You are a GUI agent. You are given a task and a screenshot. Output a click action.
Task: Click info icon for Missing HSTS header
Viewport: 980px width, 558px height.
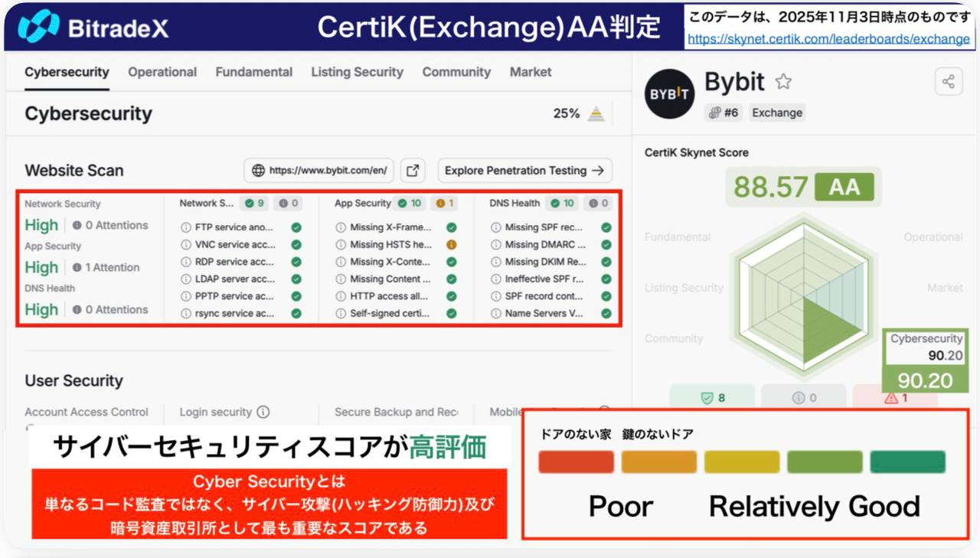click(x=340, y=245)
